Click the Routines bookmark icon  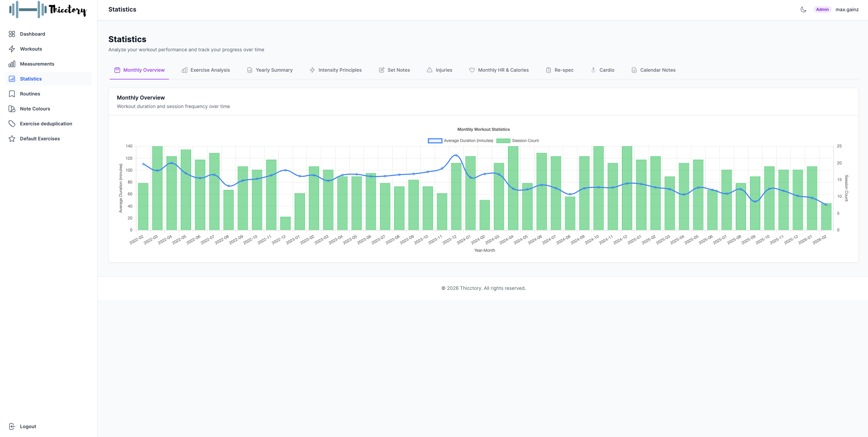pyautogui.click(x=12, y=94)
